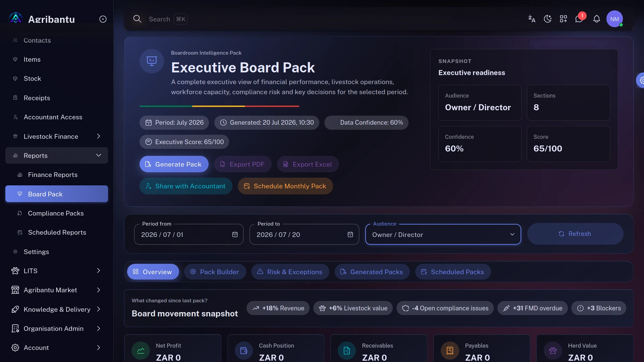Viewport: 644px width, 362px height.
Task: Open Finance Reports submenu item
Action: 57,175
